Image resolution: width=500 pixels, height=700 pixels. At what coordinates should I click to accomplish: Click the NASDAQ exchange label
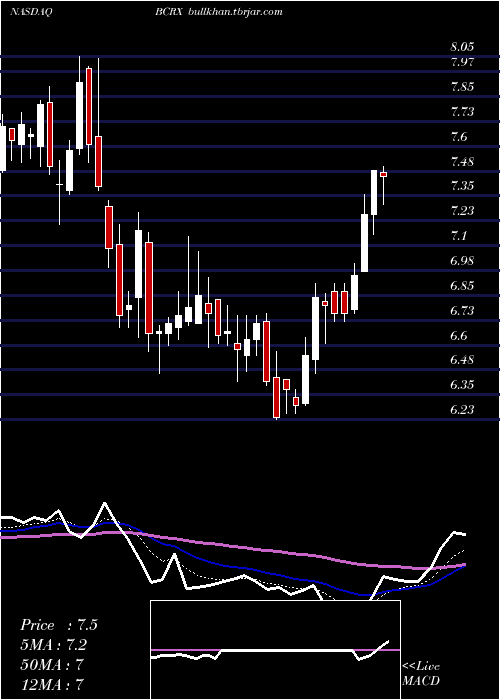(30, 12)
